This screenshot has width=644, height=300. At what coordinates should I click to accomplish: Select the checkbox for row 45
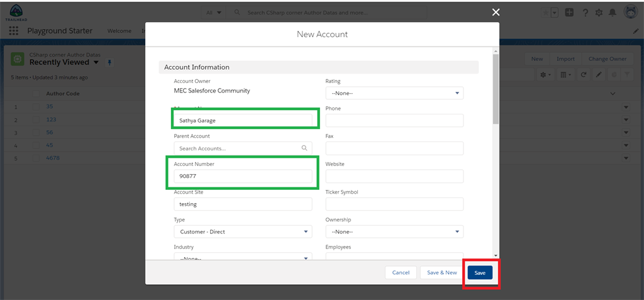pyautogui.click(x=36, y=145)
